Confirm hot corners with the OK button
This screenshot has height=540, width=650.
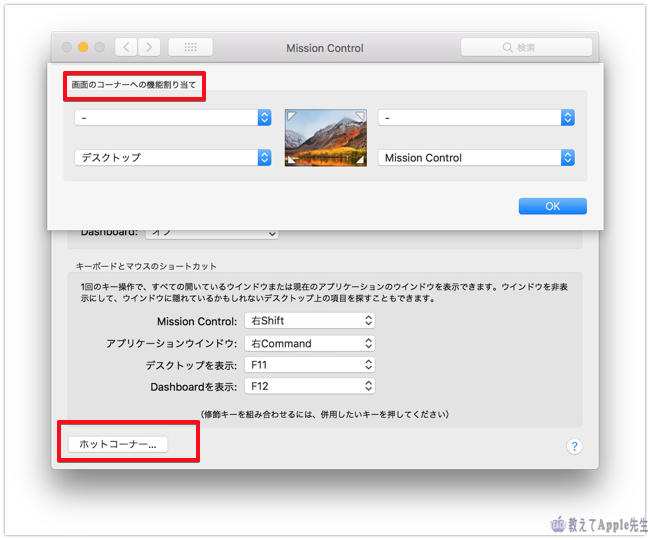point(553,206)
